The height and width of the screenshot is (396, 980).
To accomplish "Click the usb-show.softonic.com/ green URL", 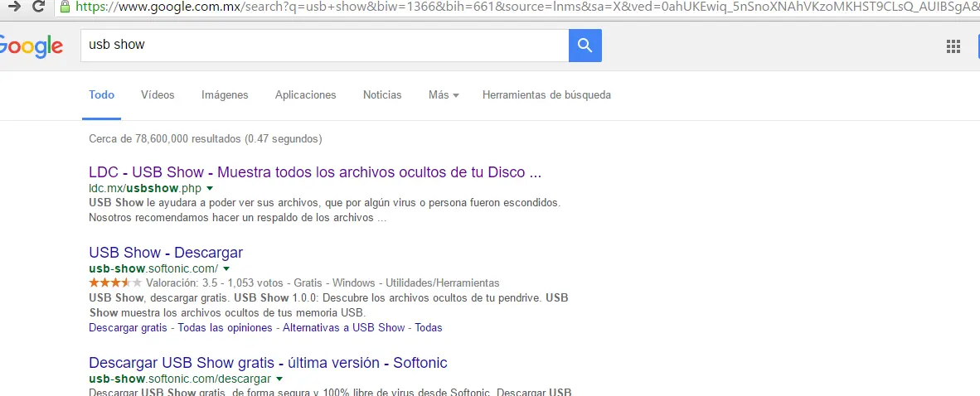I will (153, 268).
